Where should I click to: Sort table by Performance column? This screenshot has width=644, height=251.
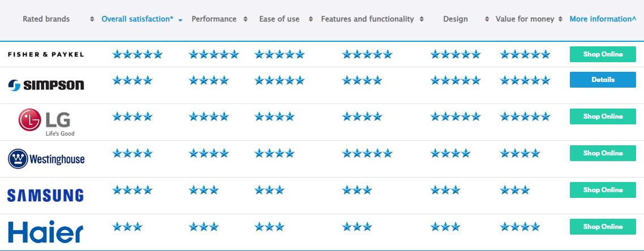coord(214,19)
